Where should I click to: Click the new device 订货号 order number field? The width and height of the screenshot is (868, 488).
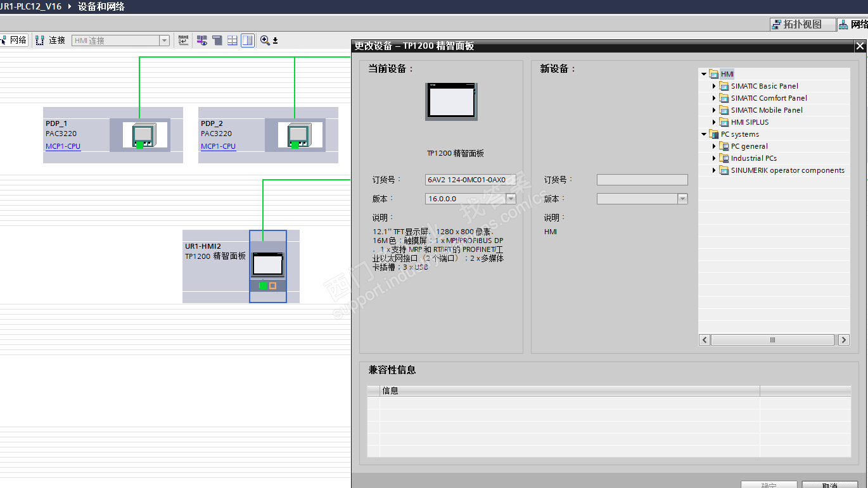pyautogui.click(x=642, y=180)
